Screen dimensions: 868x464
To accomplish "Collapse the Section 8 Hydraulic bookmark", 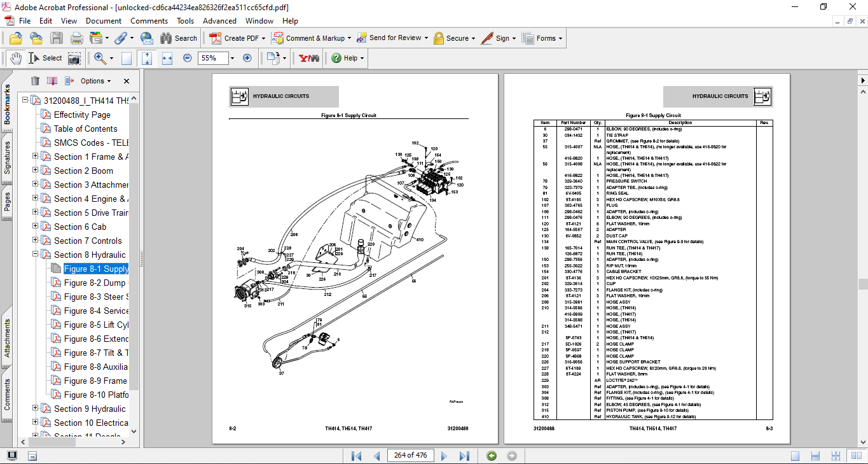I will pyautogui.click(x=36, y=255).
